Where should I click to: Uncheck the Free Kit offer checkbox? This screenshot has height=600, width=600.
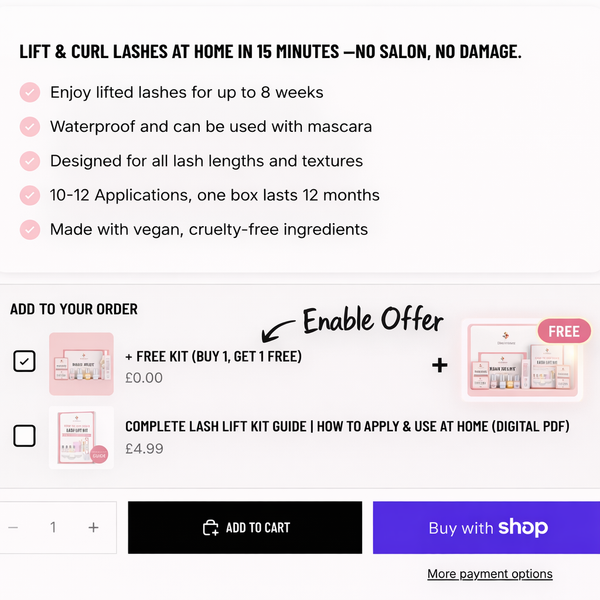click(x=25, y=361)
